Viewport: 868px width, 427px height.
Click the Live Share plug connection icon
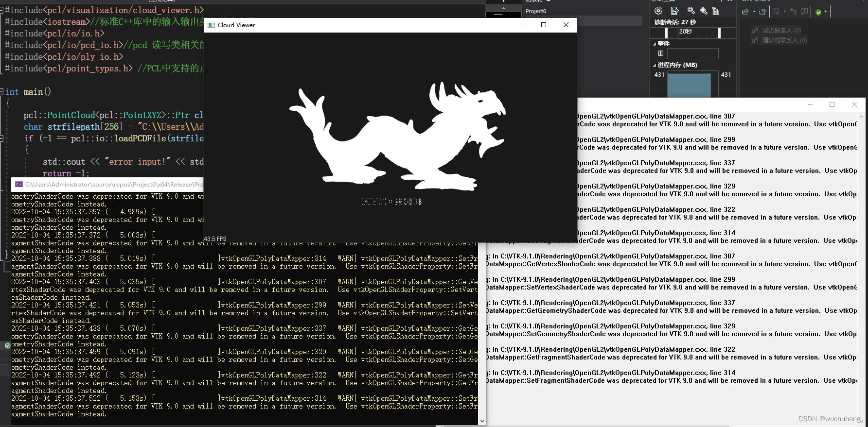(794, 11)
